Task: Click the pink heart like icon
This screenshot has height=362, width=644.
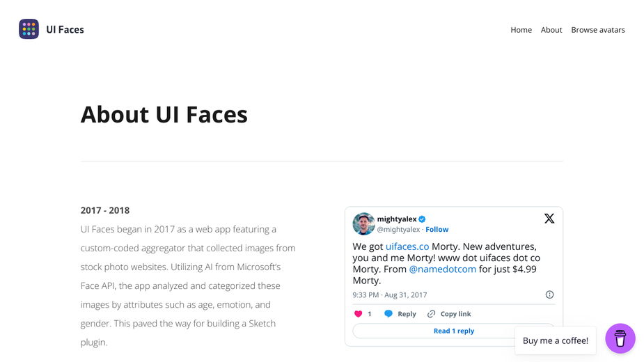Action: (x=358, y=314)
